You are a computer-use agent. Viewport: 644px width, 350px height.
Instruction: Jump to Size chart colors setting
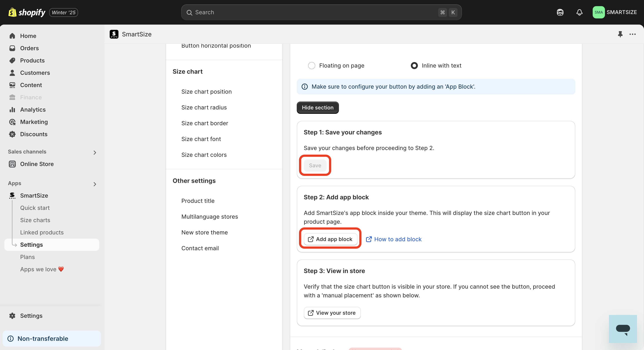tap(204, 155)
